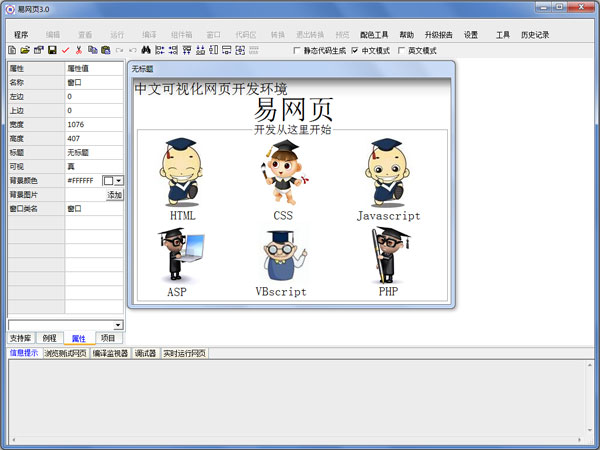
Task: Open the 帮助 menu
Action: [407, 35]
